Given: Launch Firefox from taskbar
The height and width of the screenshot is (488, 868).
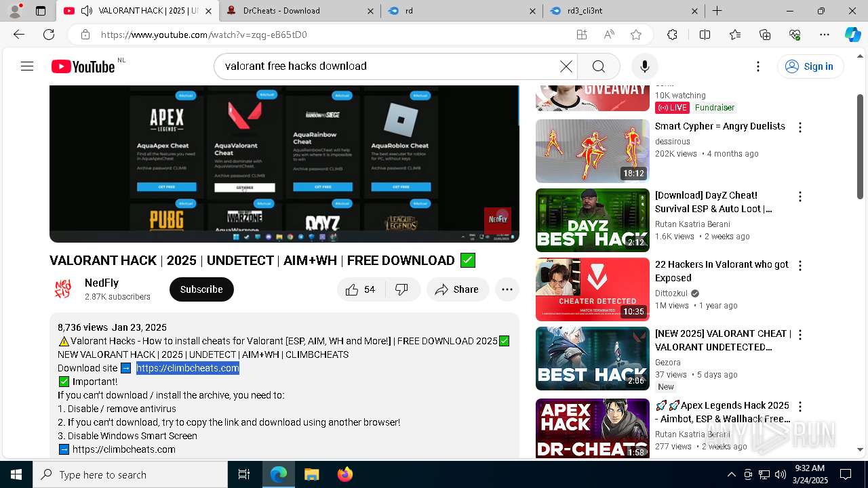Looking at the screenshot, I should coord(344,474).
